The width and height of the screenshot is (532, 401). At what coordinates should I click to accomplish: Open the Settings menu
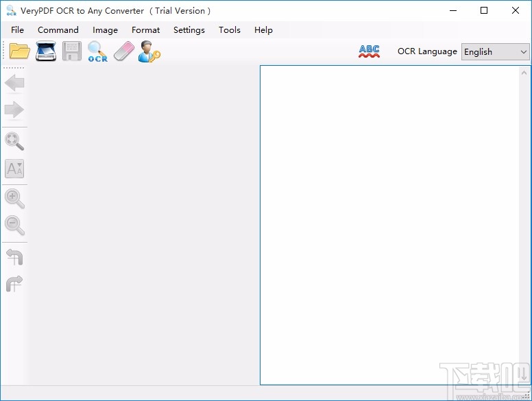[189, 30]
